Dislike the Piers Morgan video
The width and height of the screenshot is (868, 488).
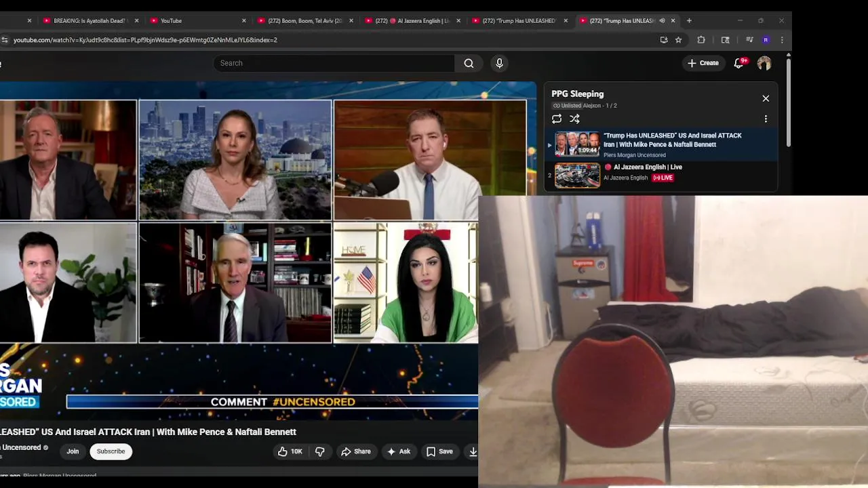click(320, 451)
